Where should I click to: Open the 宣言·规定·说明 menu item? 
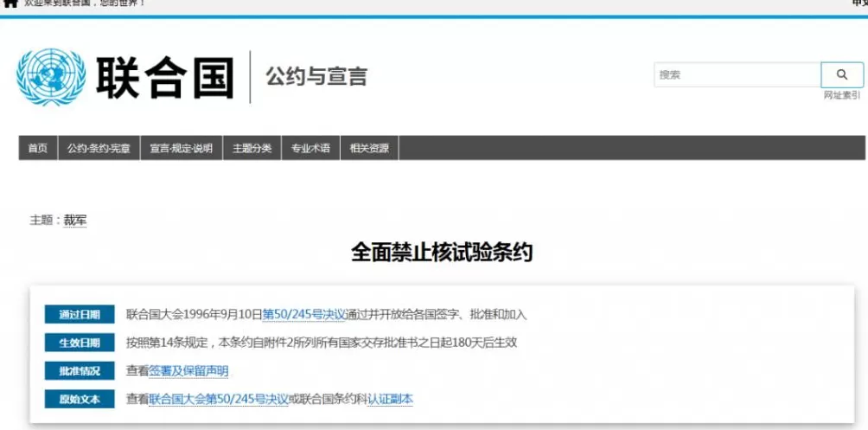tap(181, 148)
